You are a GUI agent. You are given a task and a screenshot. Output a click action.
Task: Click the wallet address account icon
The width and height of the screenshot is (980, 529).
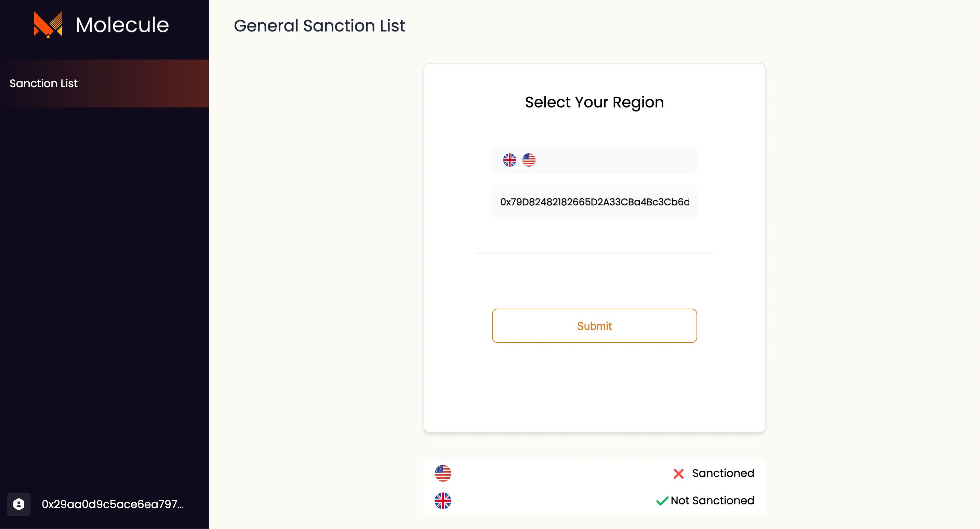[18, 504]
